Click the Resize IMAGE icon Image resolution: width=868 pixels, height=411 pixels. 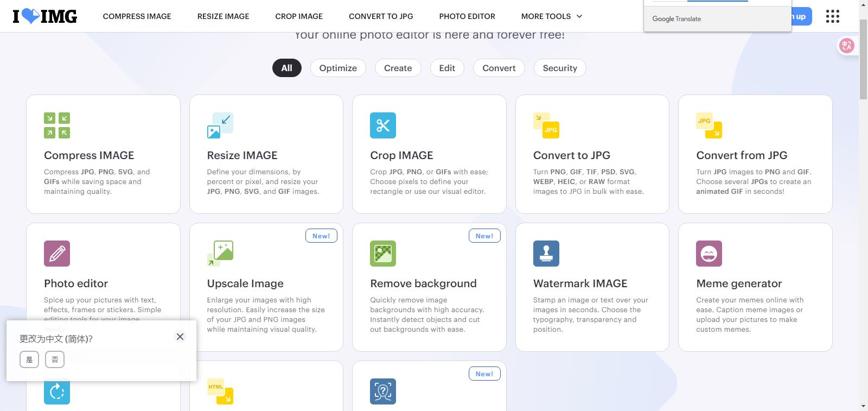click(220, 125)
